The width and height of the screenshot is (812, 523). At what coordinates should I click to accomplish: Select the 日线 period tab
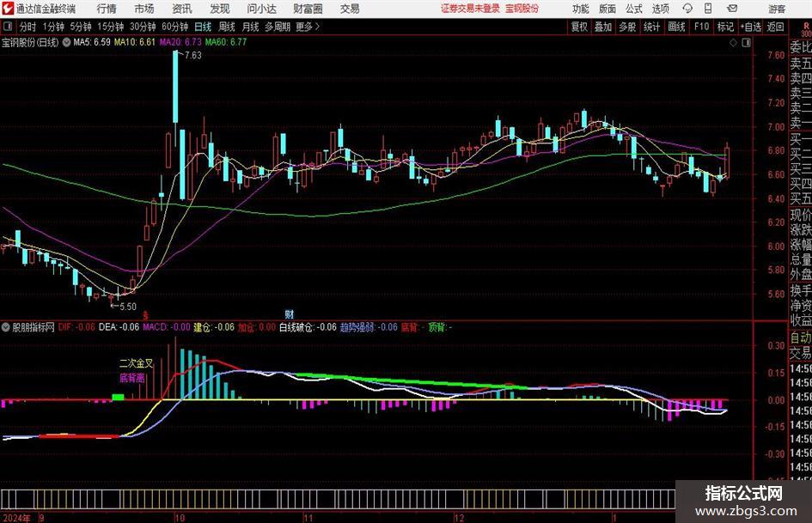point(203,27)
